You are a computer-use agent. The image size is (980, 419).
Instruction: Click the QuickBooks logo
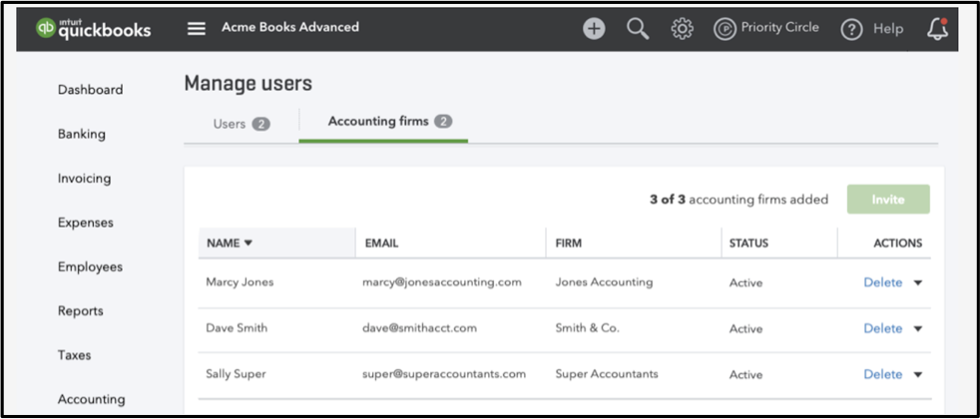tap(94, 28)
